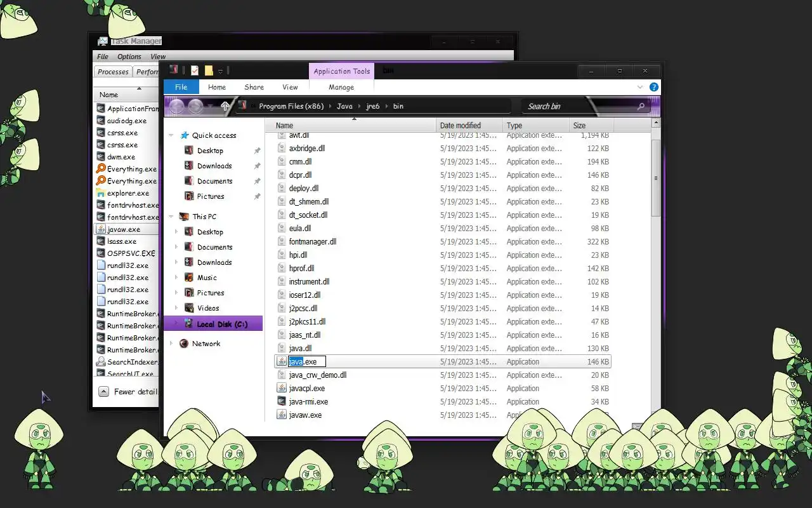
Task: Collapse the This PC tree node
Action: click(x=171, y=217)
